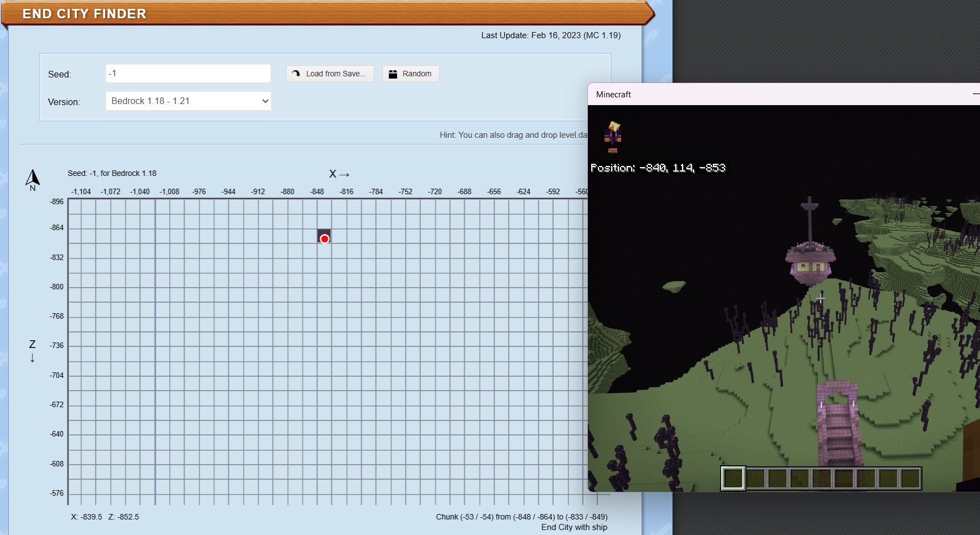Viewport: 980px width, 535px height.
Task: Click the player paper doll icon in Minecraft
Action: coord(613,137)
